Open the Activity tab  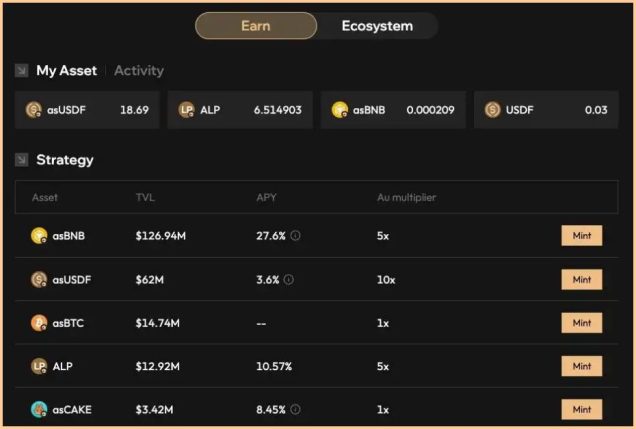click(139, 71)
